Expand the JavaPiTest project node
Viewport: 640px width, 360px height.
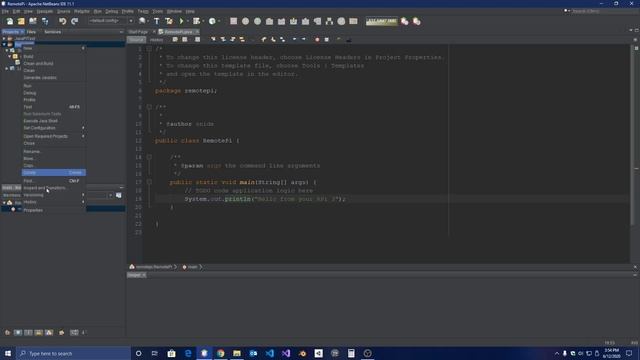click(x=4, y=38)
